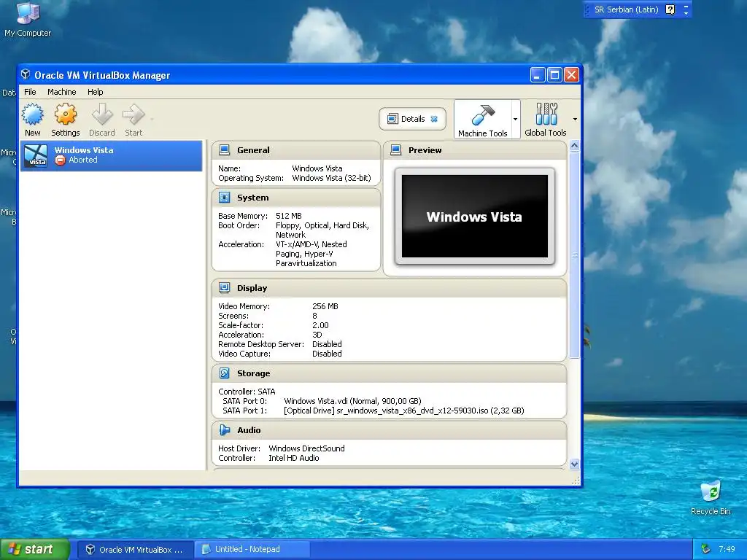Open the Help menu
Viewport: 747px width, 560px height.
click(95, 92)
